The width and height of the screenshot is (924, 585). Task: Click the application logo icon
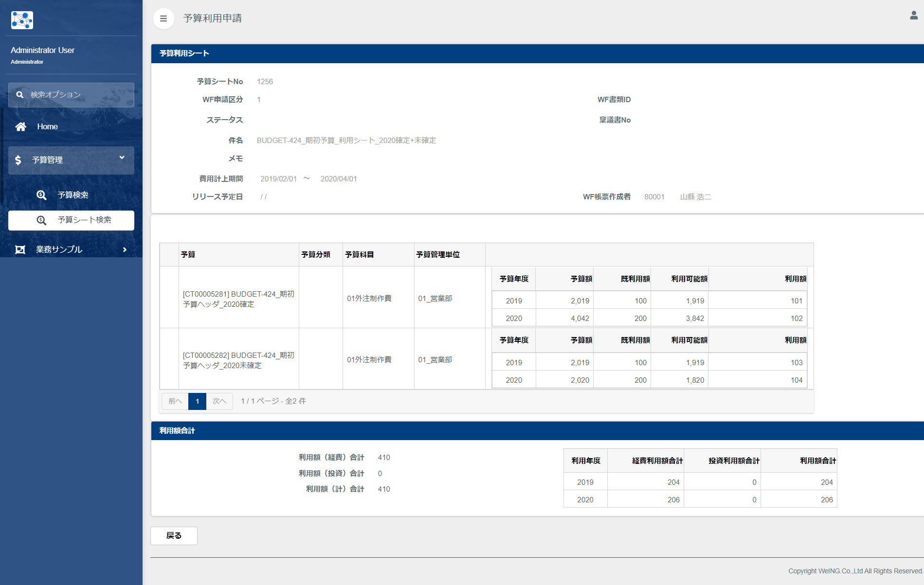pyautogui.click(x=22, y=20)
